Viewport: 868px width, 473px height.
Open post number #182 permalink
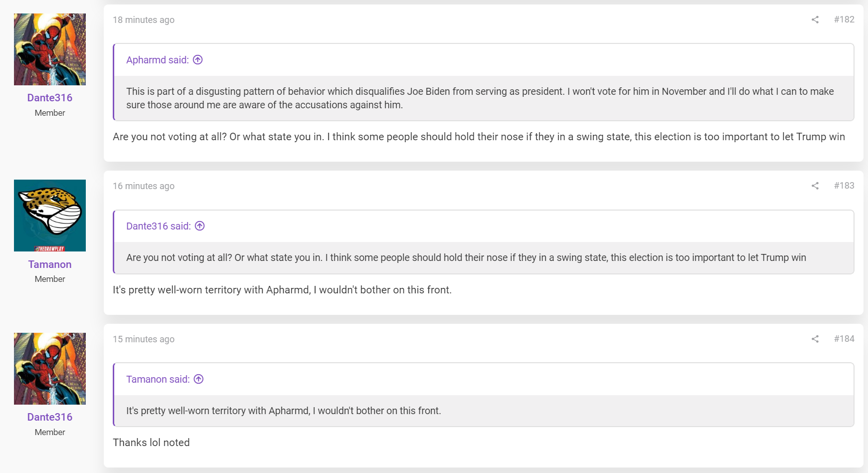point(844,19)
